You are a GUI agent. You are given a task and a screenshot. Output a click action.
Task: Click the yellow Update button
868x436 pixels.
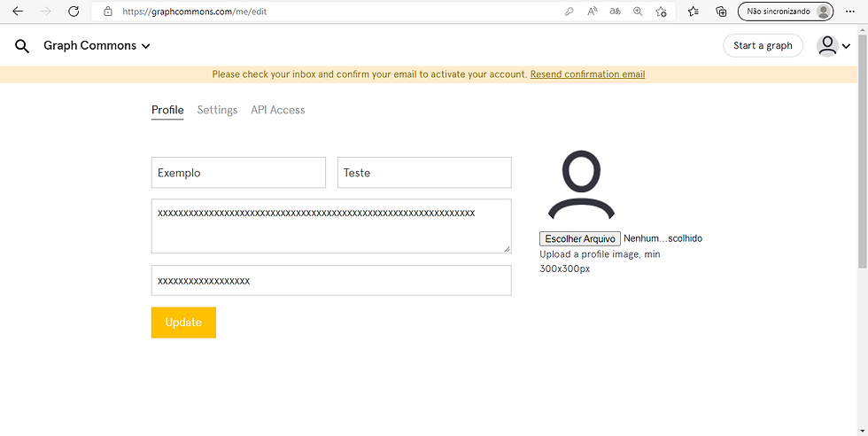click(183, 323)
